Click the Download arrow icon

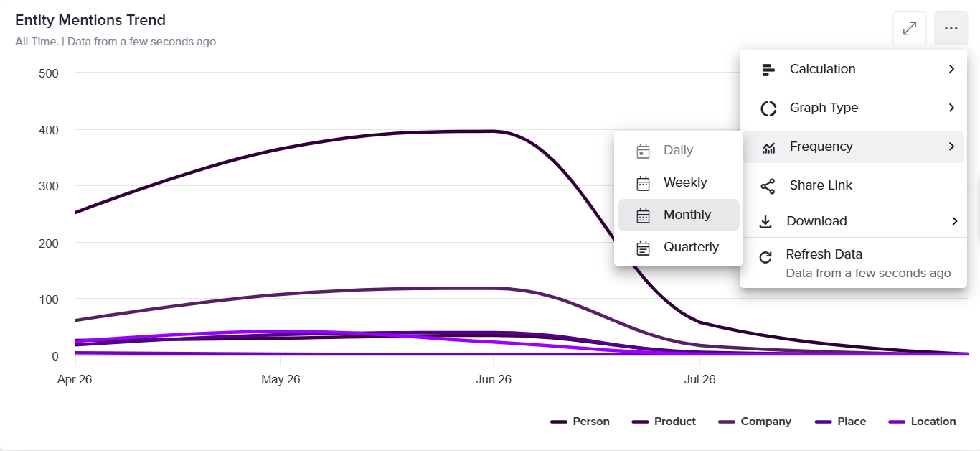[x=765, y=222]
